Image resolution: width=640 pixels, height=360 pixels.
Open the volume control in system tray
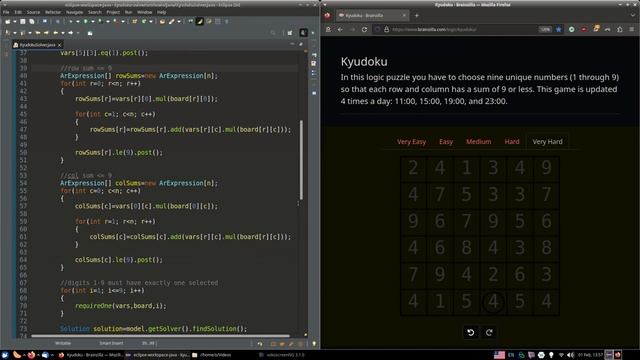[x=570, y=355]
